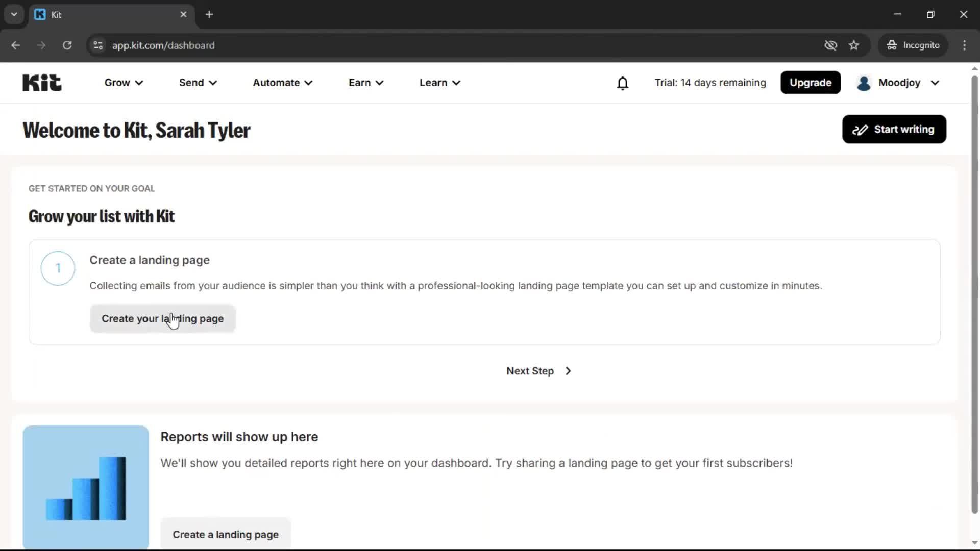Proceed via the Next Step link
The height and width of the screenshot is (551, 980).
coord(539,371)
